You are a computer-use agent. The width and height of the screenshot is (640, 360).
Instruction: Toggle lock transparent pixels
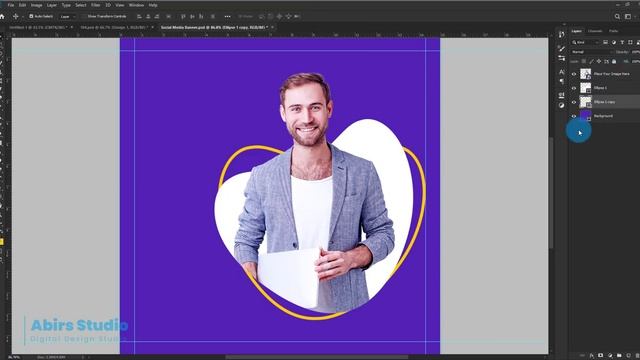point(584,61)
